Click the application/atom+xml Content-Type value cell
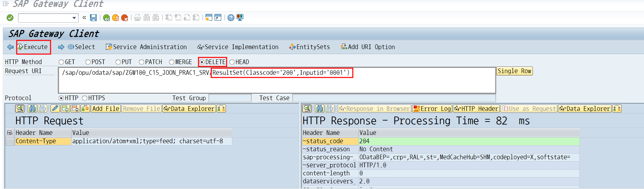Image resolution: width=644 pixels, height=189 pixels. tap(152, 141)
